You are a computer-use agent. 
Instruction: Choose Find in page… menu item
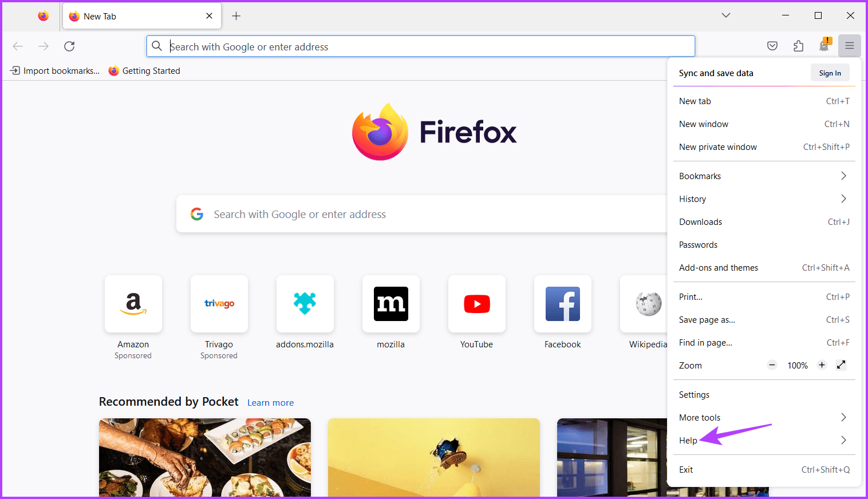764,343
